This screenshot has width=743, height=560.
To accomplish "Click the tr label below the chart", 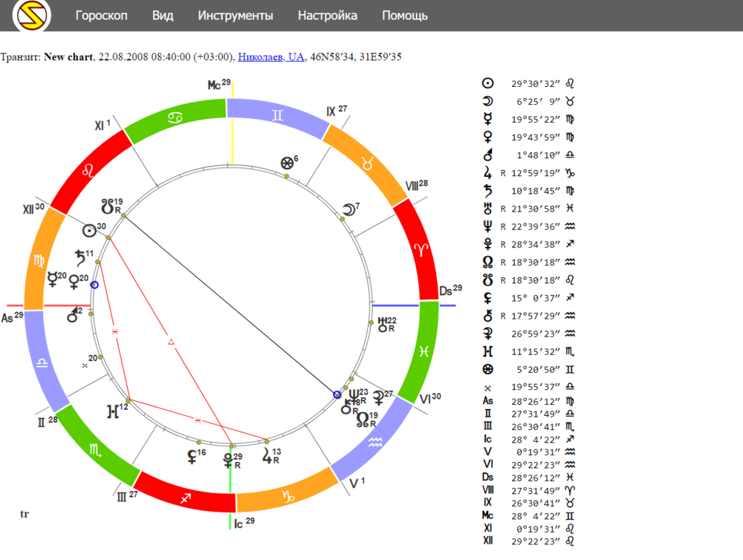I will tap(25, 514).
